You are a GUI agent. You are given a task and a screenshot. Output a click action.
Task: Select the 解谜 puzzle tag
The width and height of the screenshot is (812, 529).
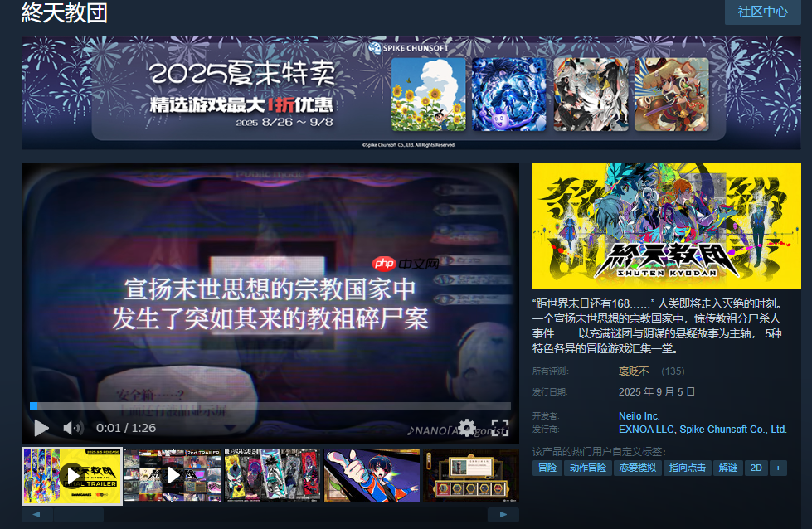pyautogui.click(x=730, y=468)
